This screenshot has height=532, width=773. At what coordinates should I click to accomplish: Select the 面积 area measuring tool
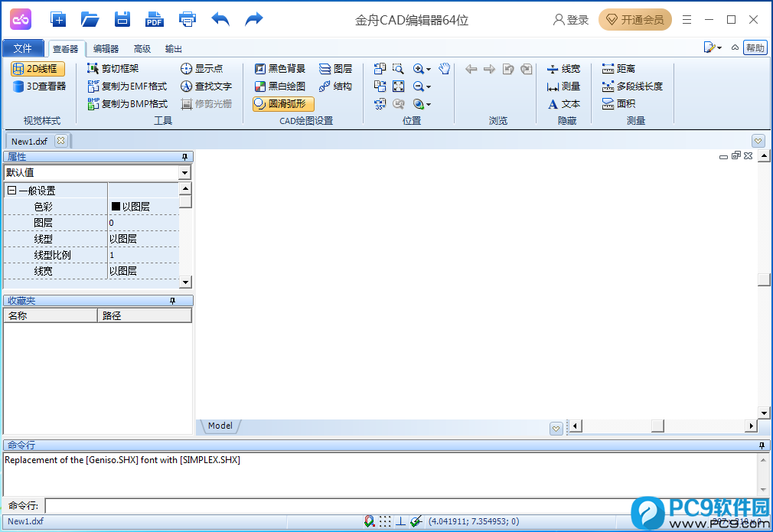[618, 104]
